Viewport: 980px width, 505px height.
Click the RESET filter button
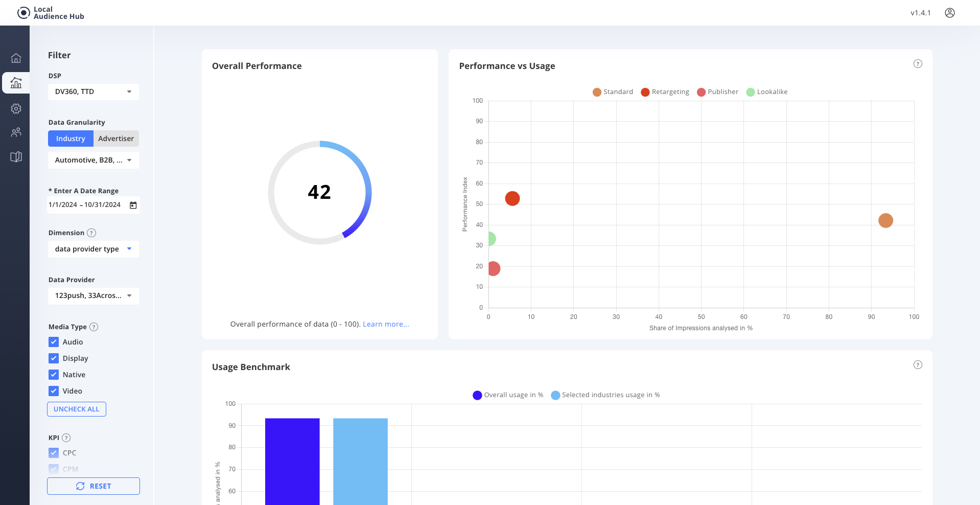coord(94,486)
